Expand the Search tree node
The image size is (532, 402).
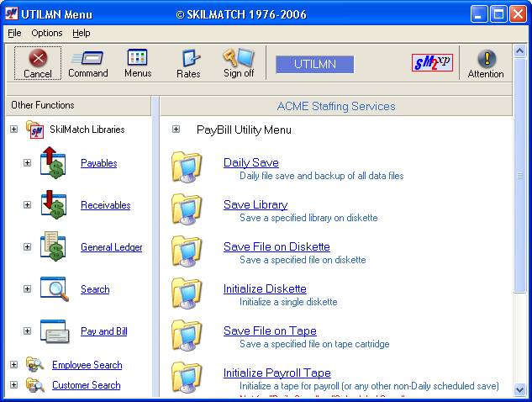pyautogui.click(x=28, y=289)
